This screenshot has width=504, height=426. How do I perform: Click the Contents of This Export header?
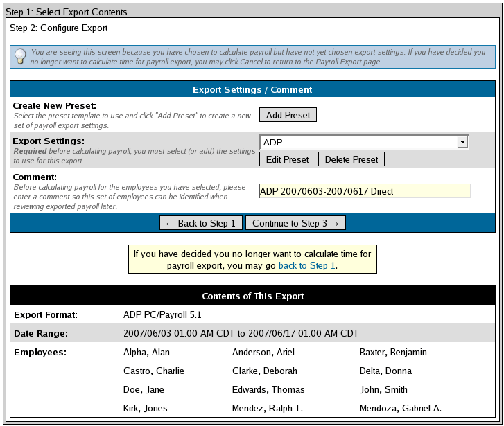click(x=252, y=296)
